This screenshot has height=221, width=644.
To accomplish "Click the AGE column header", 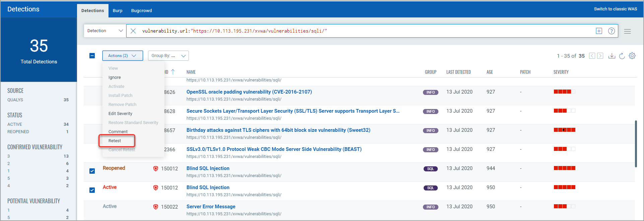I will coord(490,72).
